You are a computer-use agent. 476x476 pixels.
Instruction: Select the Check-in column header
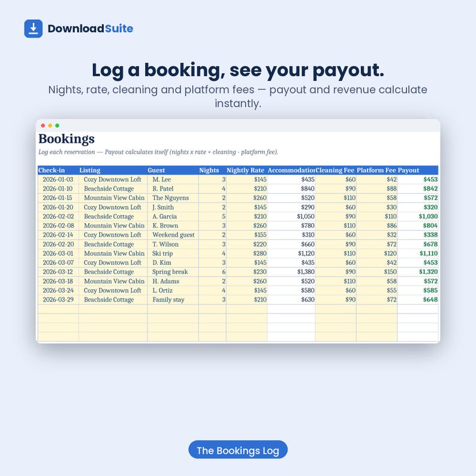tap(58, 170)
